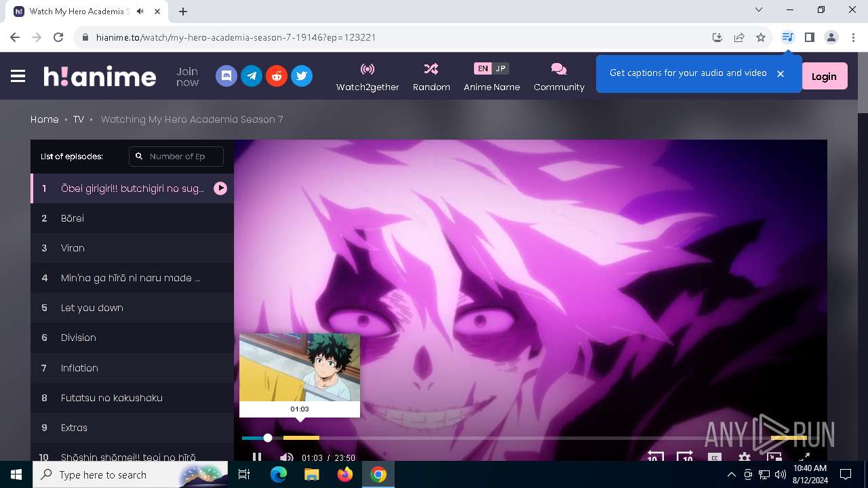Image resolution: width=868 pixels, height=488 pixels.
Task: Switch anime names to JP
Action: [500, 68]
